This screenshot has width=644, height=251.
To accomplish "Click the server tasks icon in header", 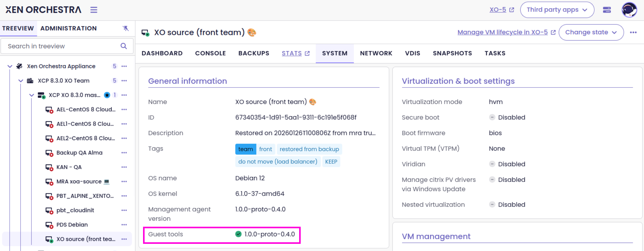I will 607,10.
